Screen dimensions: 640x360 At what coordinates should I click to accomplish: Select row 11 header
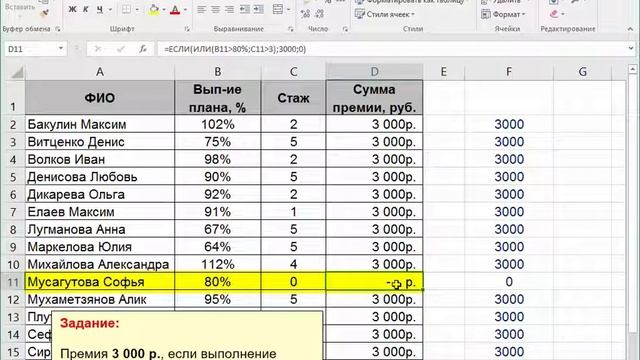click(x=13, y=282)
